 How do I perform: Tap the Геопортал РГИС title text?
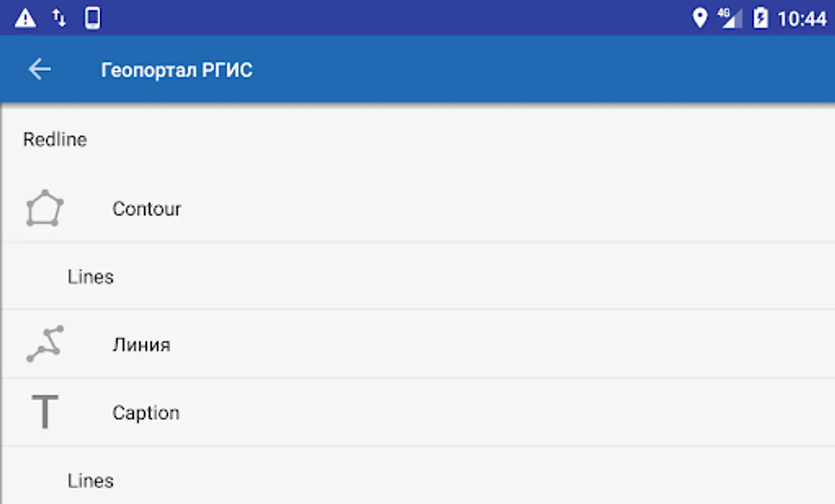[176, 70]
